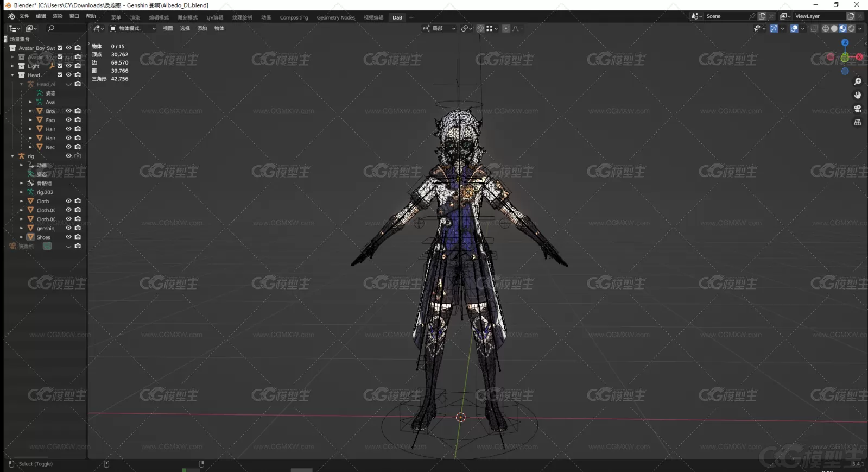Image resolution: width=868 pixels, height=472 pixels.
Task: Click new scene icon next to Scene field
Action: pyautogui.click(x=762, y=16)
